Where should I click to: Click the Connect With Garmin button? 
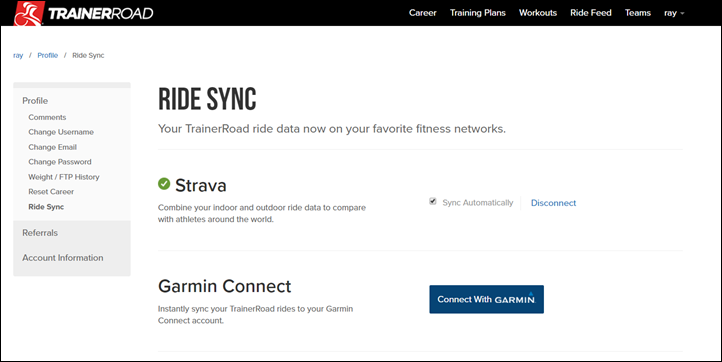[x=487, y=299]
